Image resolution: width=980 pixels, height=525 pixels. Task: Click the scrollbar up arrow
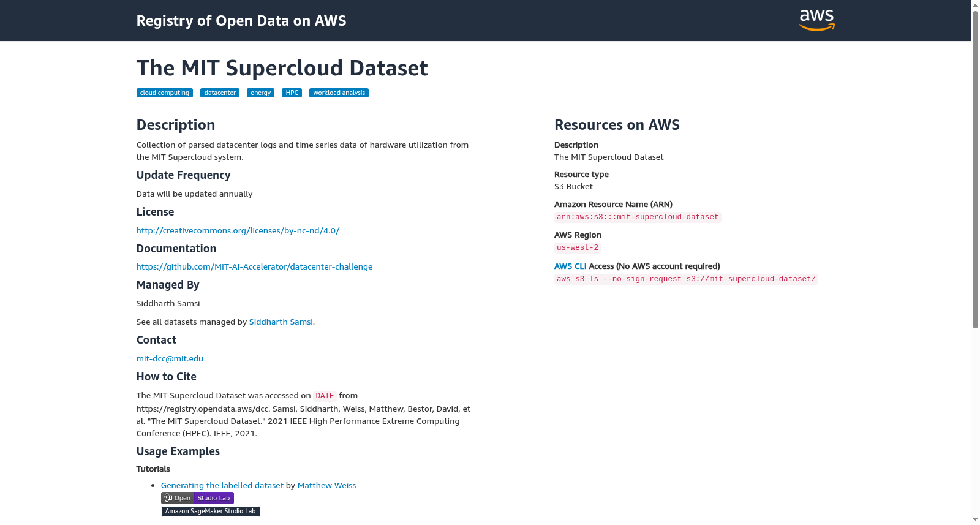click(x=975, y=5)
